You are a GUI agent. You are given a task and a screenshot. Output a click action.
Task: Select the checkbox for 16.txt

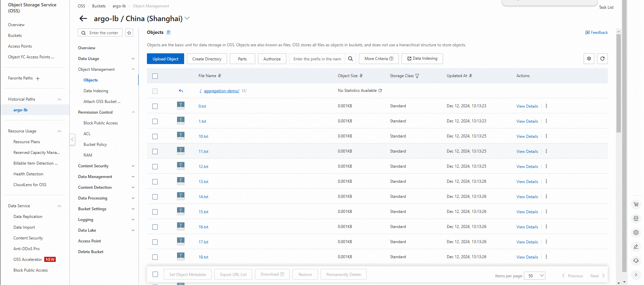pyautogui.click(x=155, y=227)
